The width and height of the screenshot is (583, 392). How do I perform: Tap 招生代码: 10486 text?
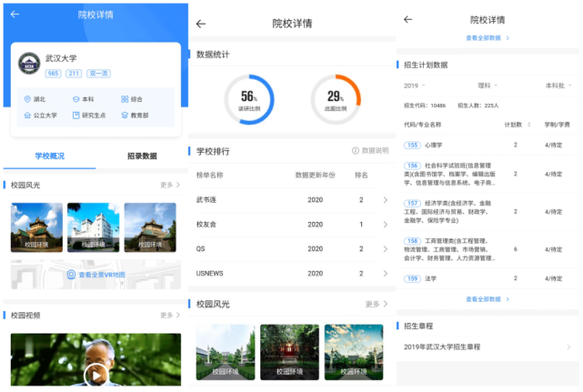425,106
